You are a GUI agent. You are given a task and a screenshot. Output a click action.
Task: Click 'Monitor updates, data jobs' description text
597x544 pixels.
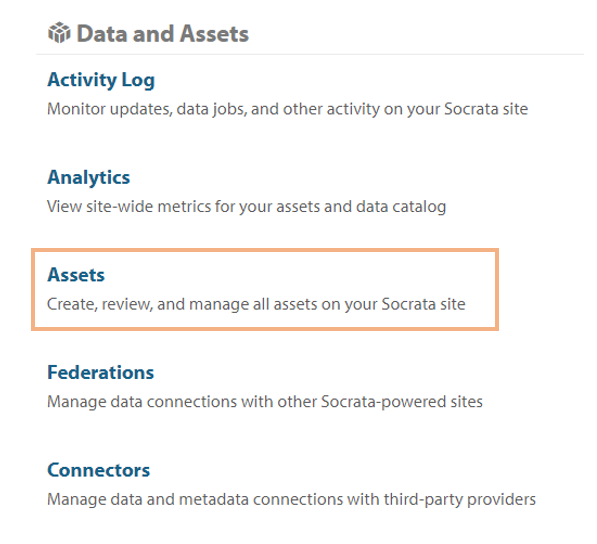tap(287, 109)
